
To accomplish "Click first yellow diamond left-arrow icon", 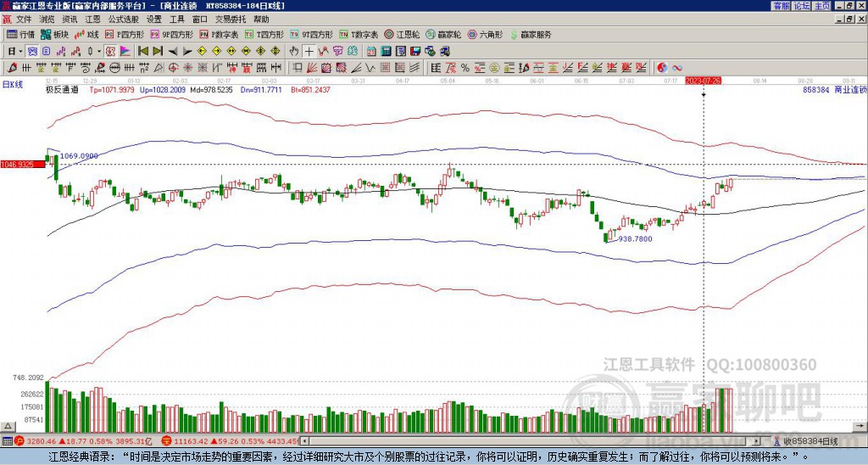I will click(202, 52).
